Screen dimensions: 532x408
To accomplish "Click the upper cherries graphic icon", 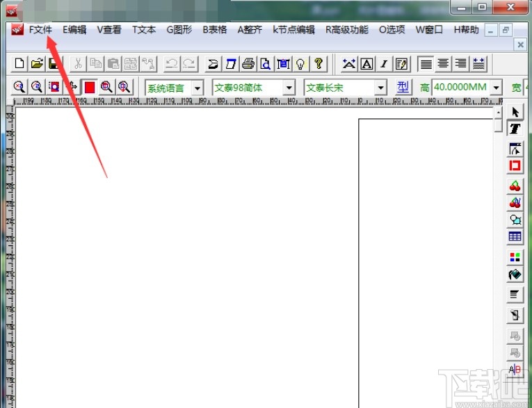I will 515,186.
